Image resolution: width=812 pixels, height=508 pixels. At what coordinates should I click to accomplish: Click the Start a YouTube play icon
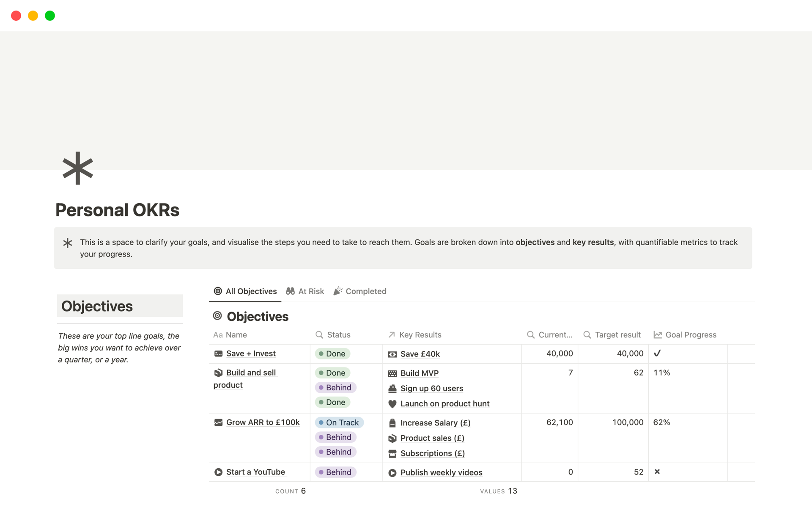(218, 472)
